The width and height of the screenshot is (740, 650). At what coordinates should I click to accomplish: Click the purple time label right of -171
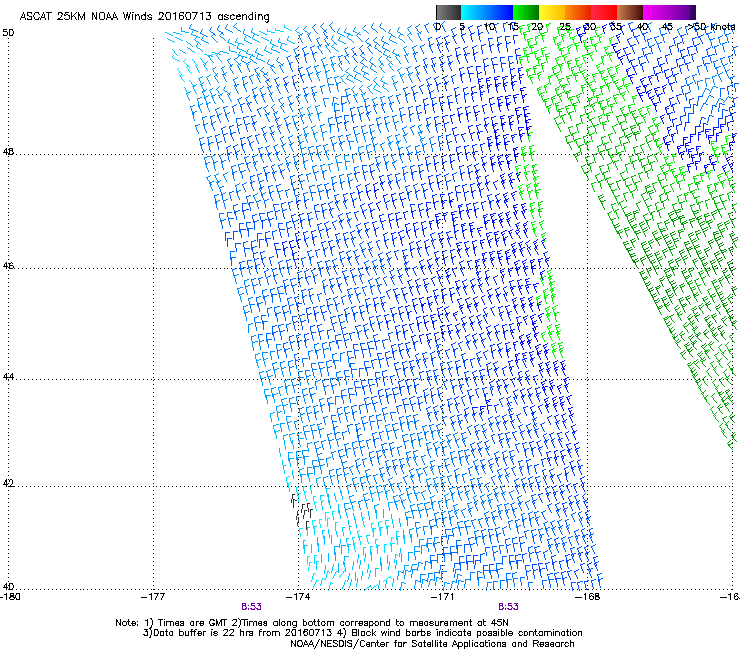[x=508, y=607]
